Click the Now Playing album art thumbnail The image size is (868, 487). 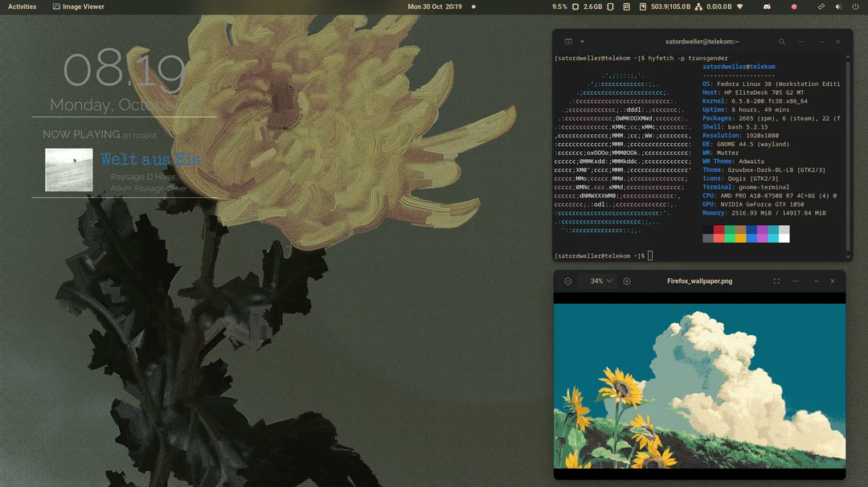[68, 170]
